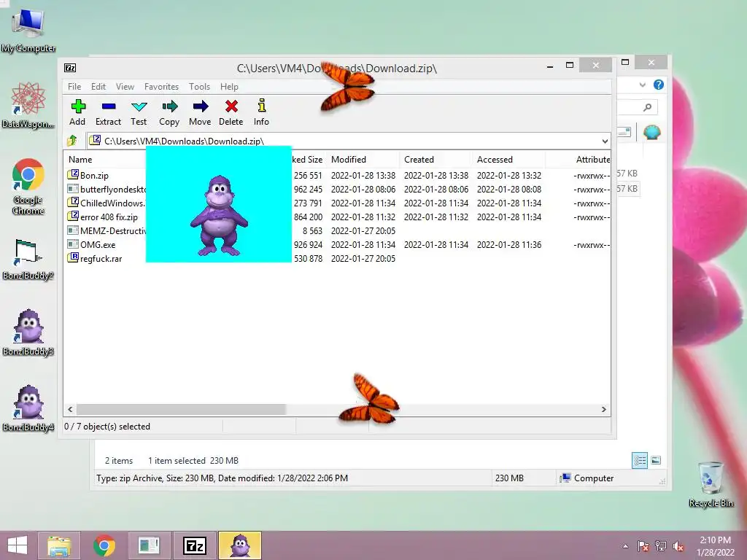Extract files with the Extract icon
Viewport: 747px width, 560px height.
(x=108, y=112)
